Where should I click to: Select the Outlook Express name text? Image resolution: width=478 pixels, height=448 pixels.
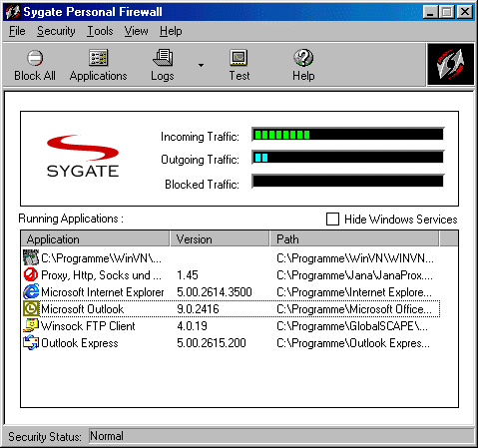[80, 343]
